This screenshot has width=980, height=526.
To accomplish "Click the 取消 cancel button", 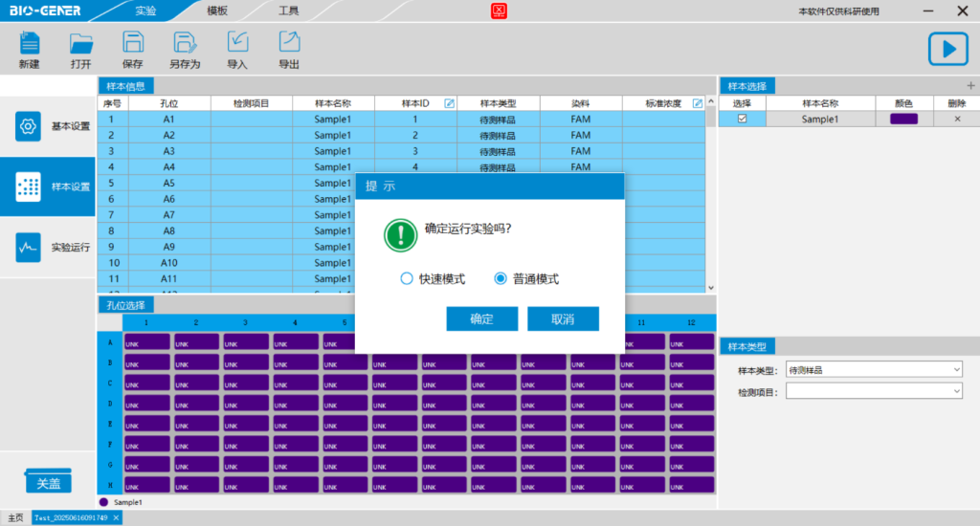I will click(563, 318).
